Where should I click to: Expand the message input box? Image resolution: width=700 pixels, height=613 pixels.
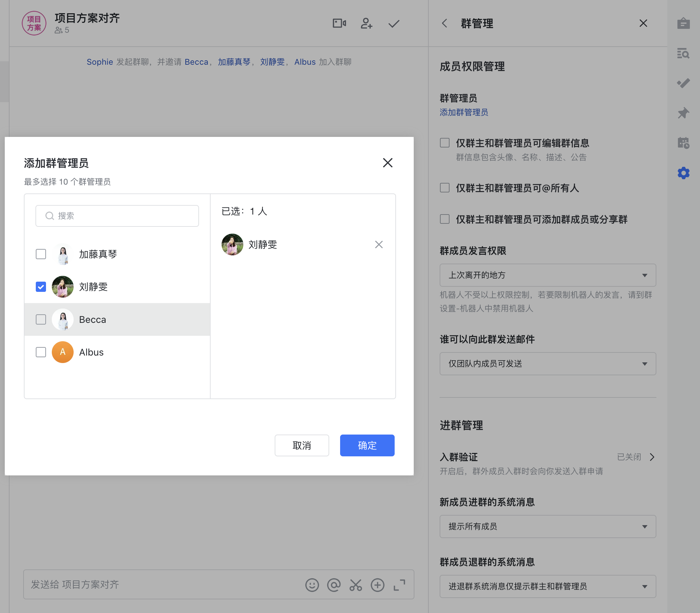[399, 585]
